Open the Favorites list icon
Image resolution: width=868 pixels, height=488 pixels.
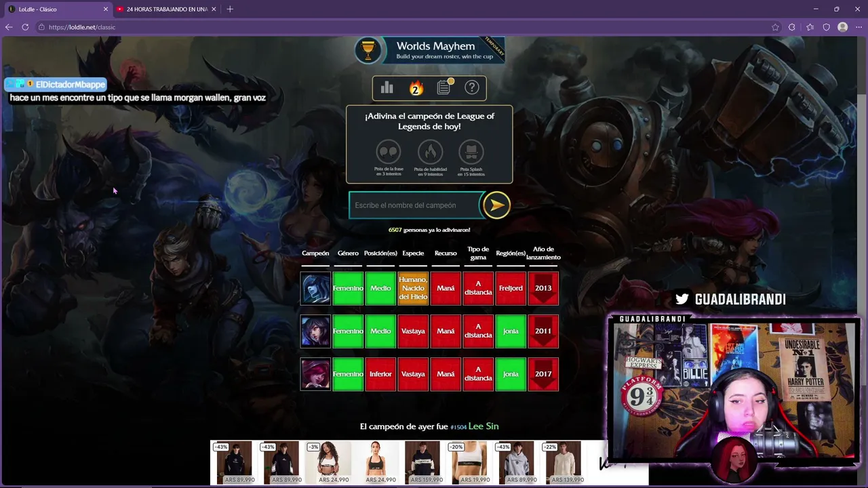tap(810, 27)
